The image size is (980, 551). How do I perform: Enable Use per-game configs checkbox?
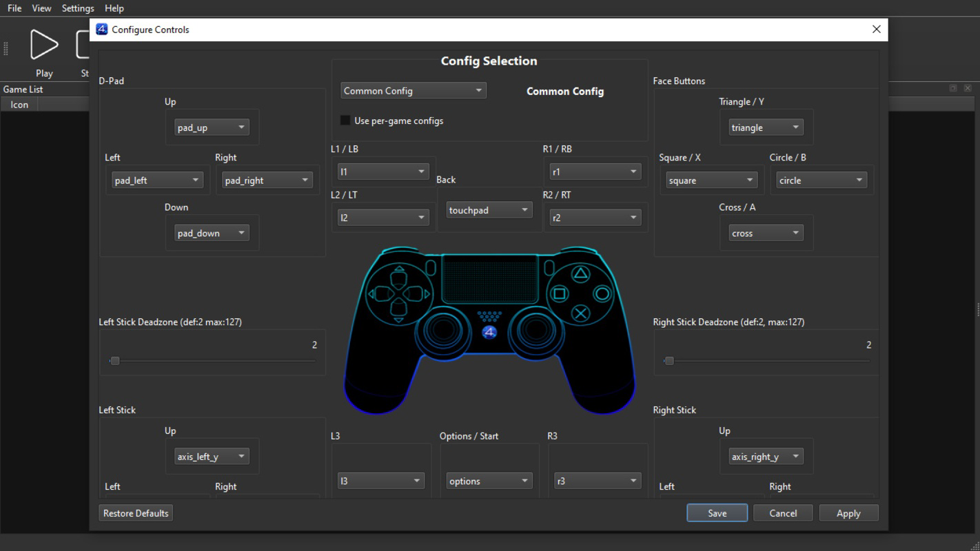coord(345,121)
